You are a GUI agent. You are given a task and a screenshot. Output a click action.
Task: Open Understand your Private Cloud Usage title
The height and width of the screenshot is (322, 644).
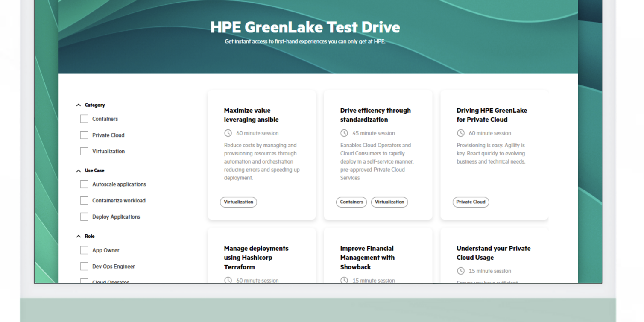493,253
